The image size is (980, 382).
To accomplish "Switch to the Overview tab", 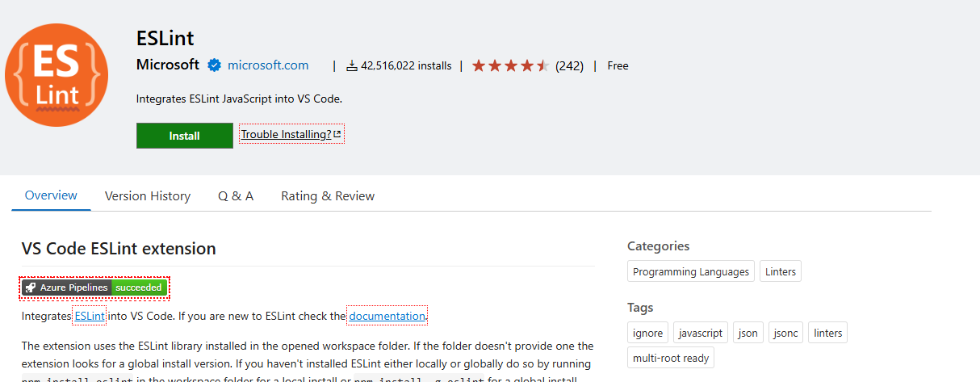I will 51,195.
